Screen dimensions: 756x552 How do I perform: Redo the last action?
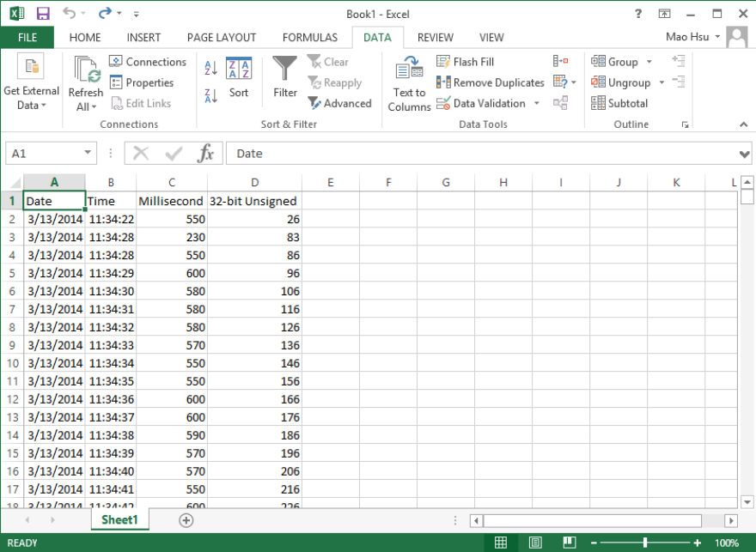105,14
